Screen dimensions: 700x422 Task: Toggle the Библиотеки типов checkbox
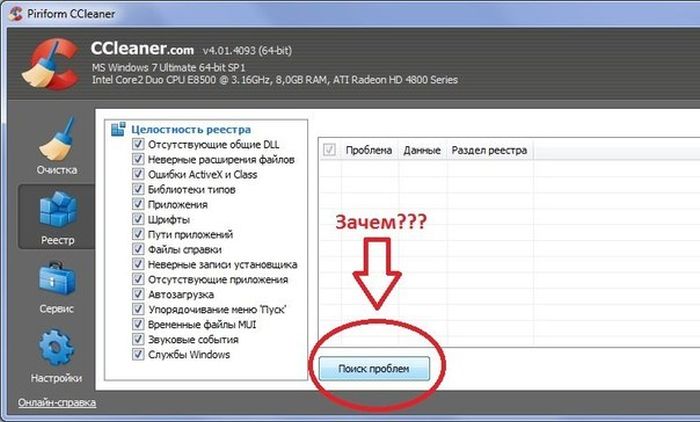coord(137,190)
